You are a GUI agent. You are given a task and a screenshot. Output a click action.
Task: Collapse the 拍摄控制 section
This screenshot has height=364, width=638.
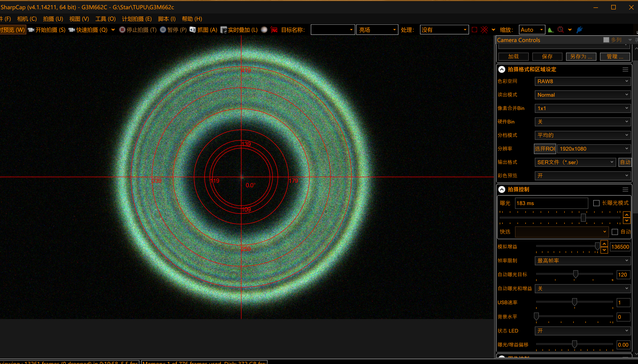point(502,190)
